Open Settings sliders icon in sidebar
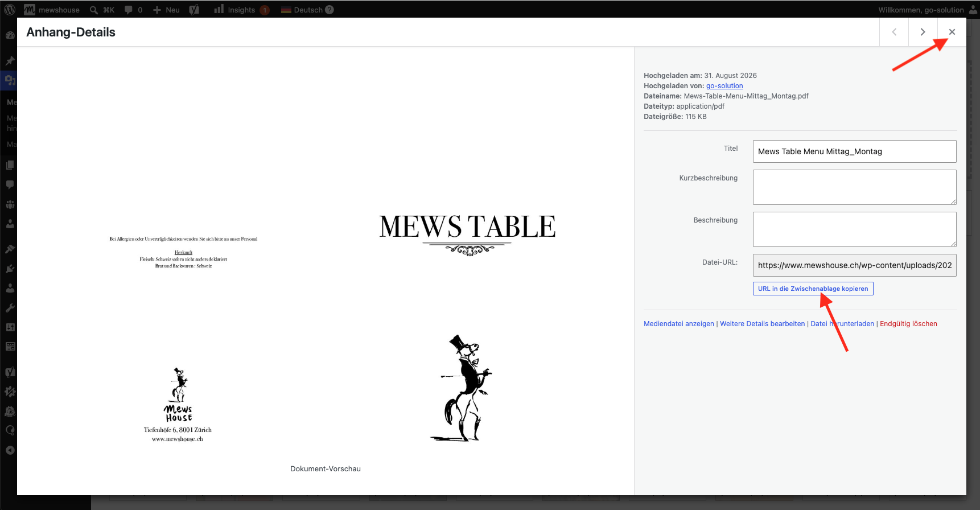The width and height of the screenshot is (980, 510). 10,327
